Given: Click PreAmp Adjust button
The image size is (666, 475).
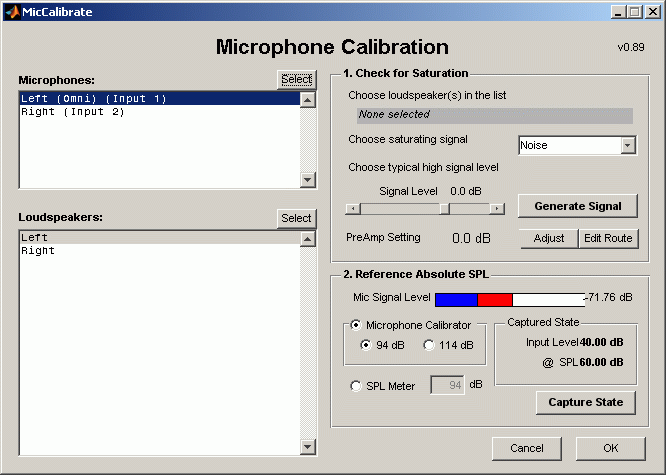Looking at the screenshot, I should pos(549,238).
